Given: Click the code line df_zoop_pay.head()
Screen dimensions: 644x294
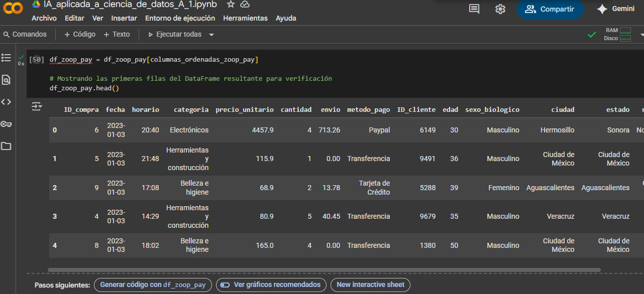Looking at the screenshot, I should tap(84, 88).
